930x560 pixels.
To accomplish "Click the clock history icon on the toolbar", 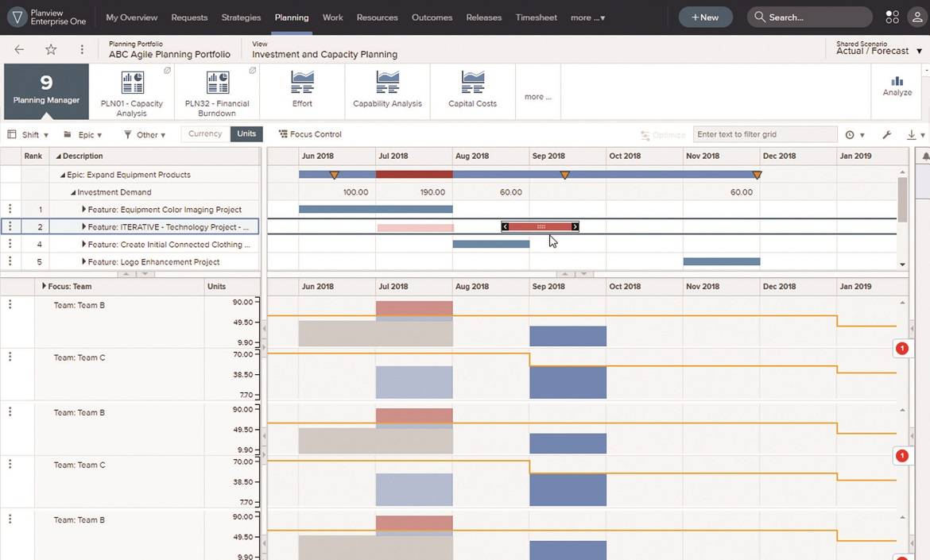I will [850, 134].
